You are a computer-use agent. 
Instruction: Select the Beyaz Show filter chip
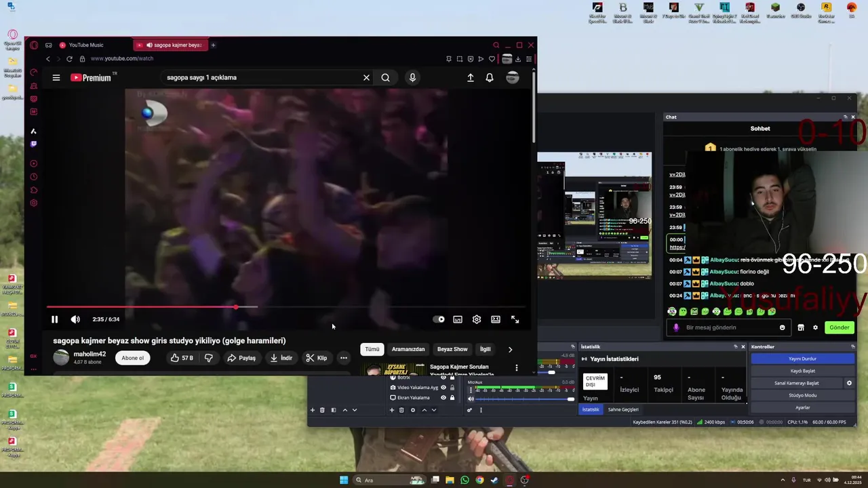[x=452, y=349]
